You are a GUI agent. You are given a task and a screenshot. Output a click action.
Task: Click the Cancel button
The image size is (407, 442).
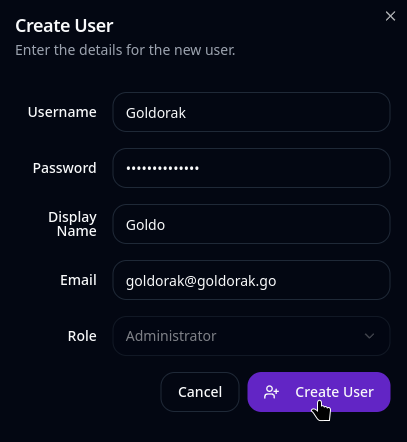click(x=200, y=392)
